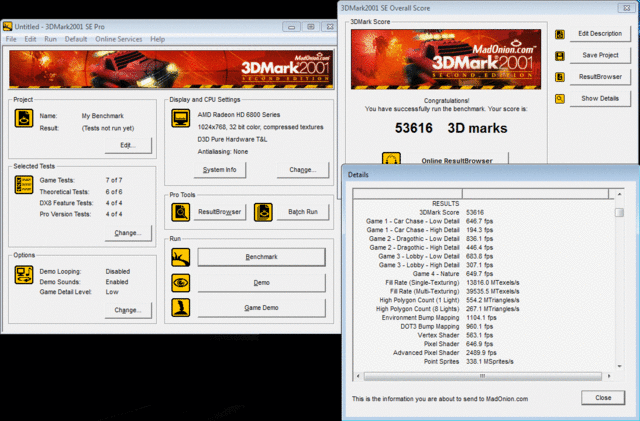Click the Benchmark run icon

click(180, 257)
